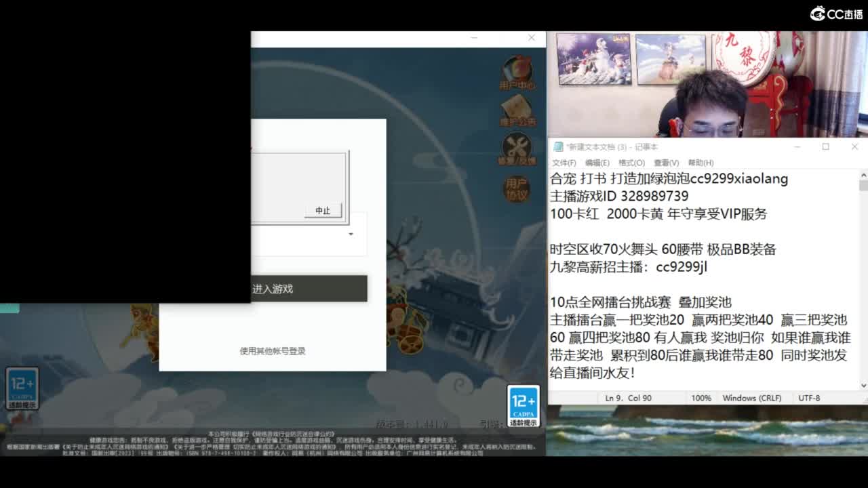Open Notepad 帮助(H) menu
Image resolution: width=868 pixels, height=488 pixels.
701,163
